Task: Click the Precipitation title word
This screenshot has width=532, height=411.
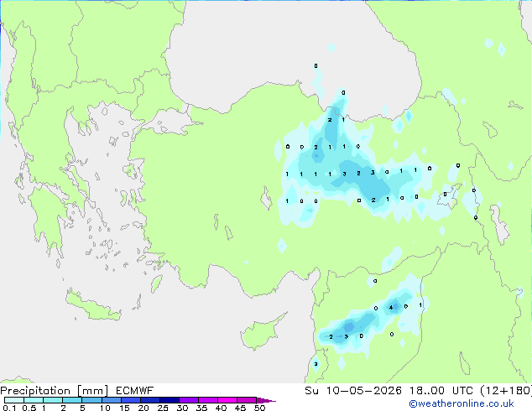Action: (x=35, y=391)
